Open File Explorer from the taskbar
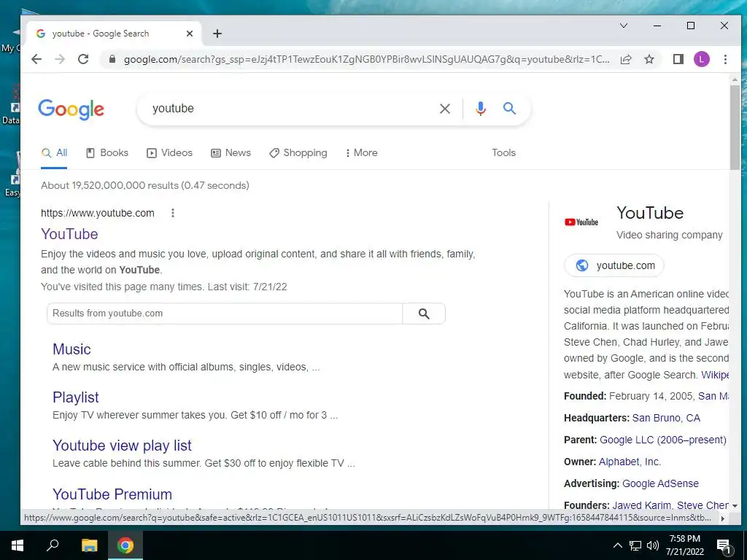 point(89,545)
